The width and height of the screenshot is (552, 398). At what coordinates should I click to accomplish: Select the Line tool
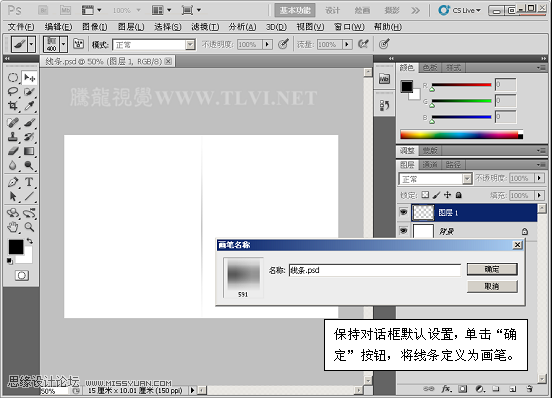29,196
